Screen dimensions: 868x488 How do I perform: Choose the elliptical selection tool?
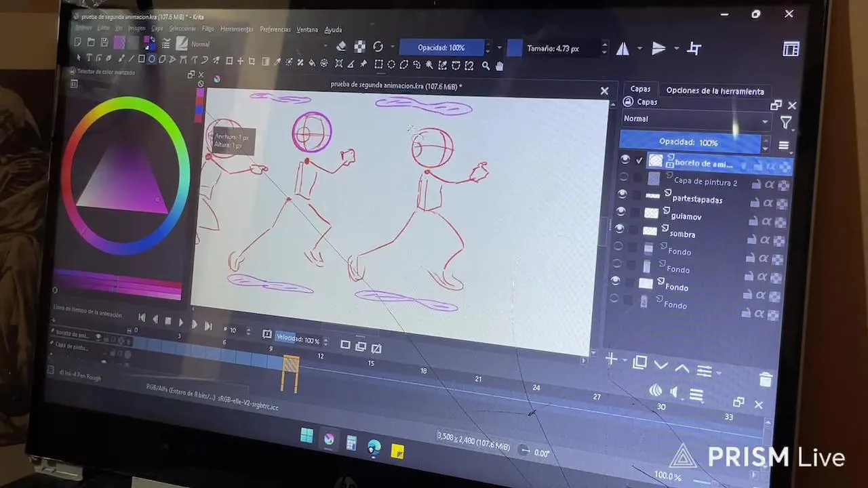[391, 64]
